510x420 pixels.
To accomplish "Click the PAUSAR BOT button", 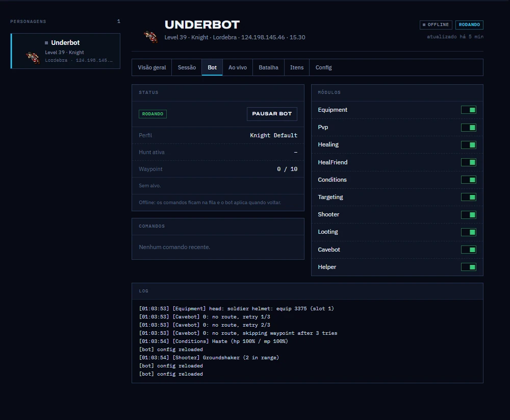I will point(272,114).
